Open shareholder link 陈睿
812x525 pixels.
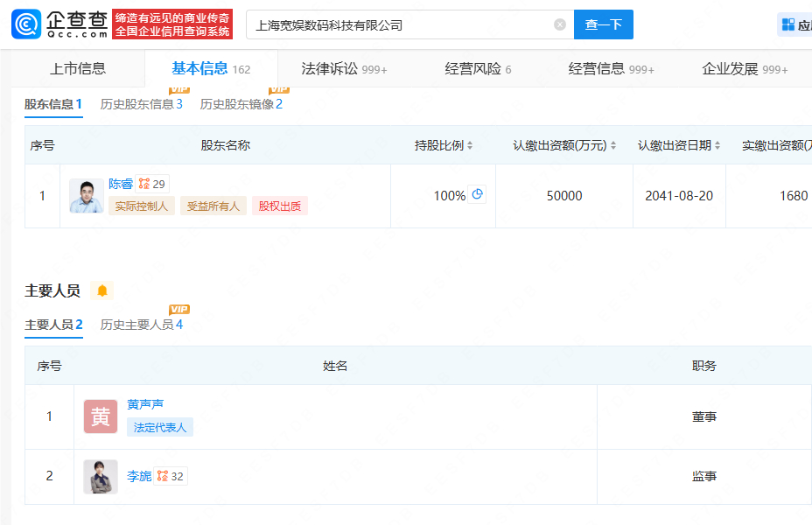pyautogui.click(x=121, y=184)
